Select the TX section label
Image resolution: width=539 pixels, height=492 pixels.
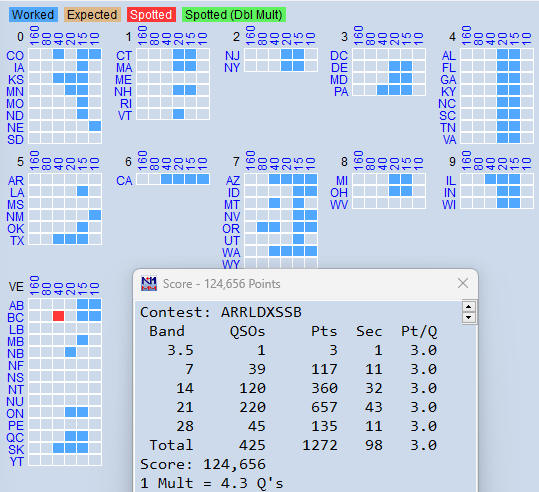coord(17,240)
